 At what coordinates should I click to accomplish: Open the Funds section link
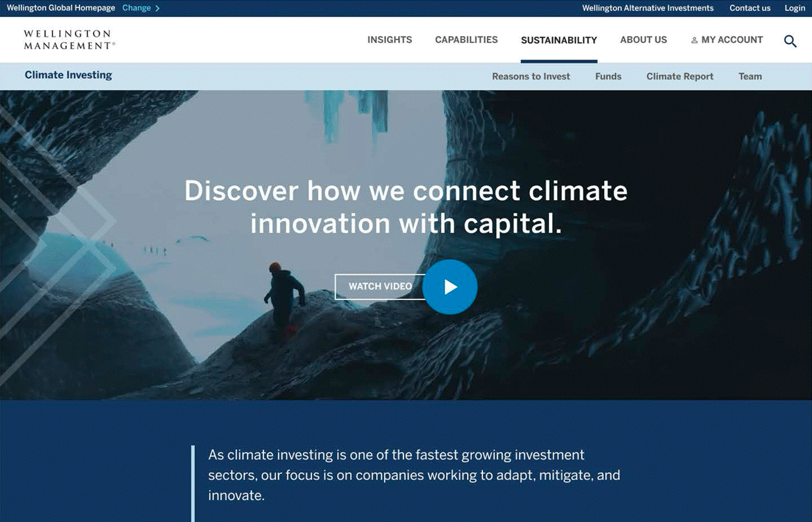[x=608, y=77]
